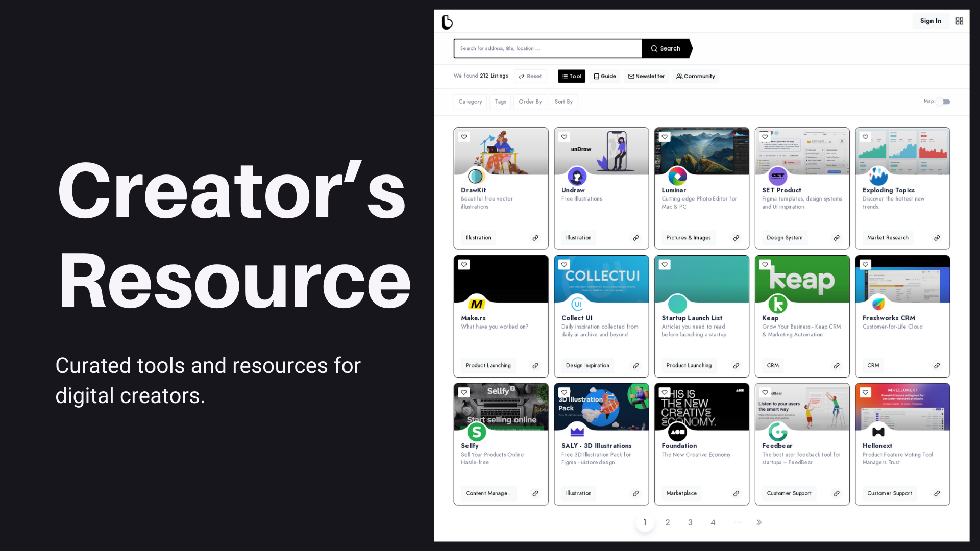Expand the Tags filter dropdown
Image resolution: width=980 pixels, height=551 pixels.
pos(500,102)
